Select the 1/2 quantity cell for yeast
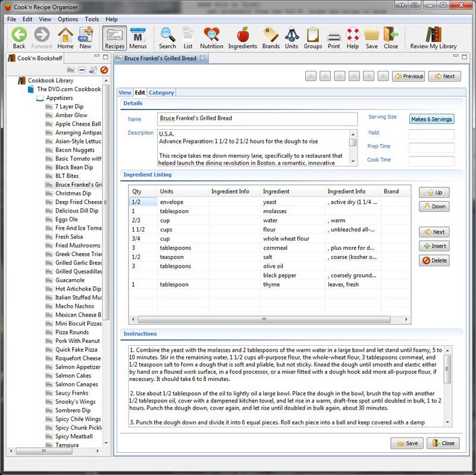Image resolution: width=476 pixels, height=475 pixels. tap(143, 202)
